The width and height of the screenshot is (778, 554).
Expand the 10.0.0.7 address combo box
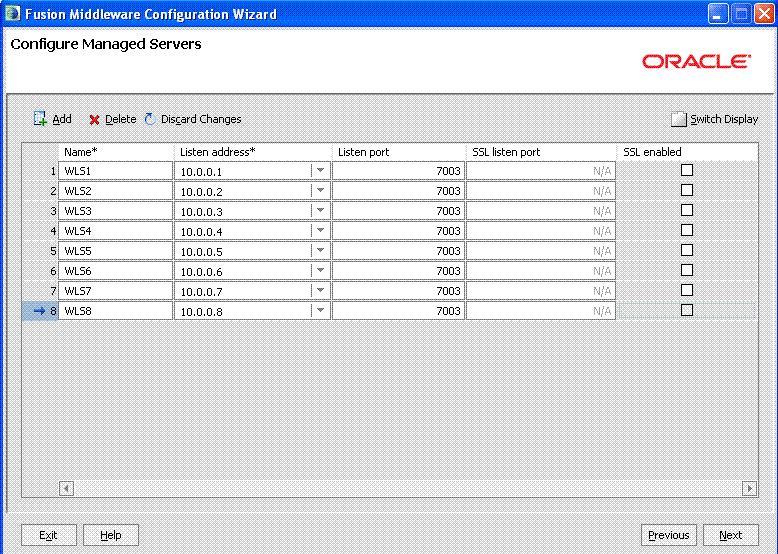point(321,291)
